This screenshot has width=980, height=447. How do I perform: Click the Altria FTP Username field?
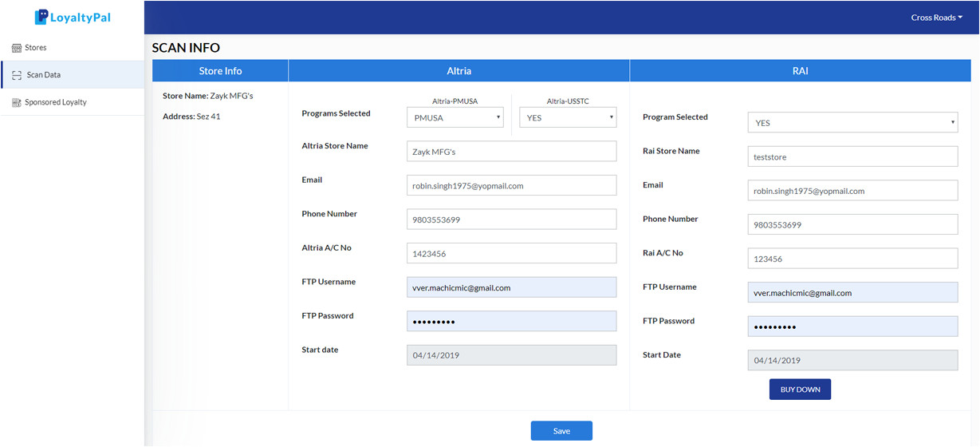[511, 287]
